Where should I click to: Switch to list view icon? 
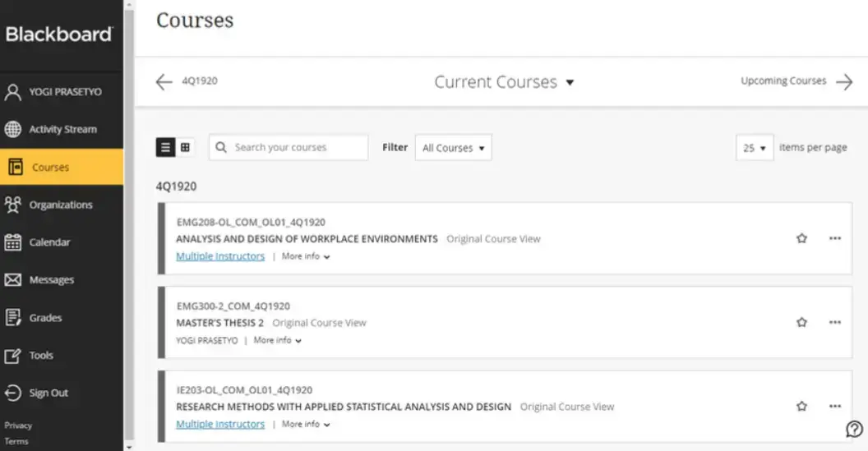(165, 147)
